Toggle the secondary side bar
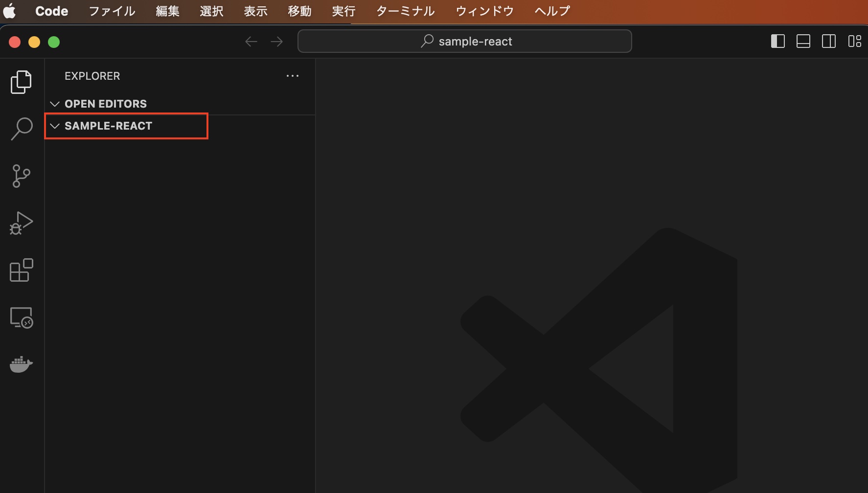 pos(829,41)
